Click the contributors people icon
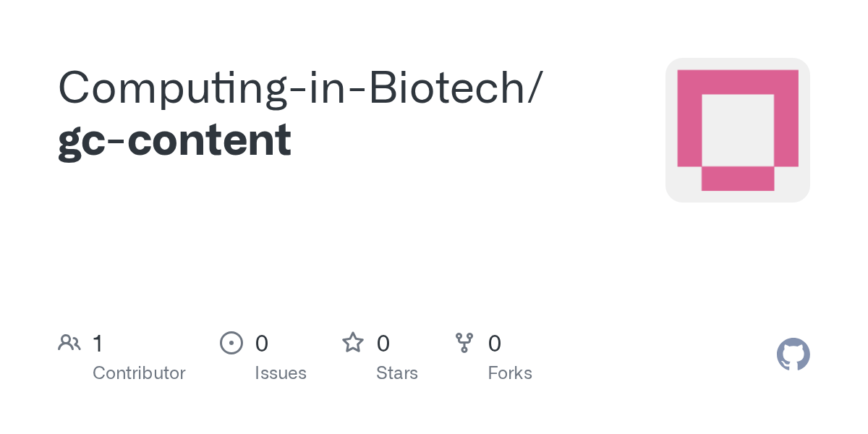The width and height of the screenshot is (868, 434). tap(69, 342)
